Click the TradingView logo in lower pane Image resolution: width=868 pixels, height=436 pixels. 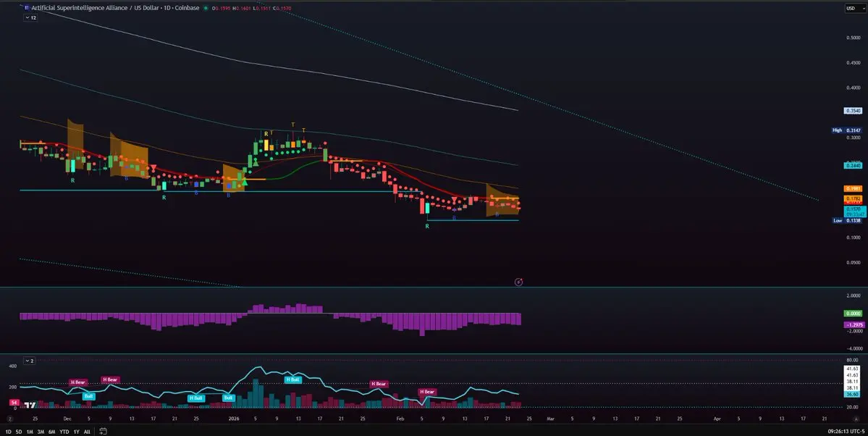[x=30, y=404]
